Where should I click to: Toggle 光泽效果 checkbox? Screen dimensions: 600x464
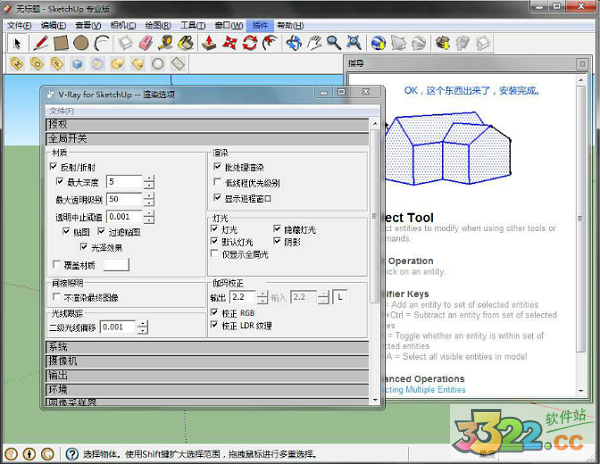click(x=83, y=247)
